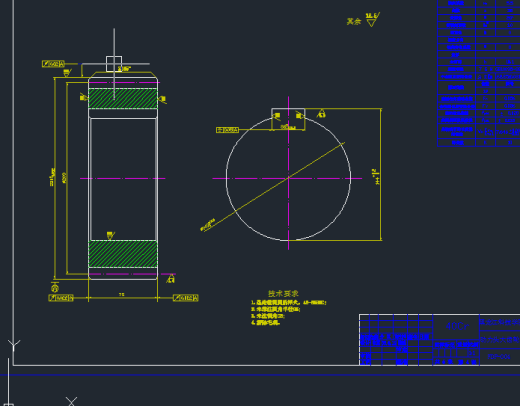520x406 pixels.
Task: Click the 其余 label near the roughness symbol
Action: pos(354,22)
